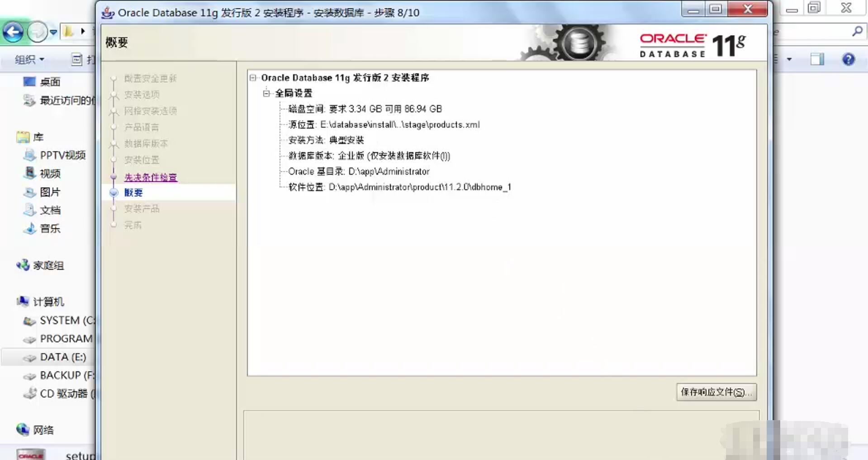Open the Explorer help question mark icon
The width and height of the screenshot is (868, 460).
pyautogui.click(x=848, y=59)
